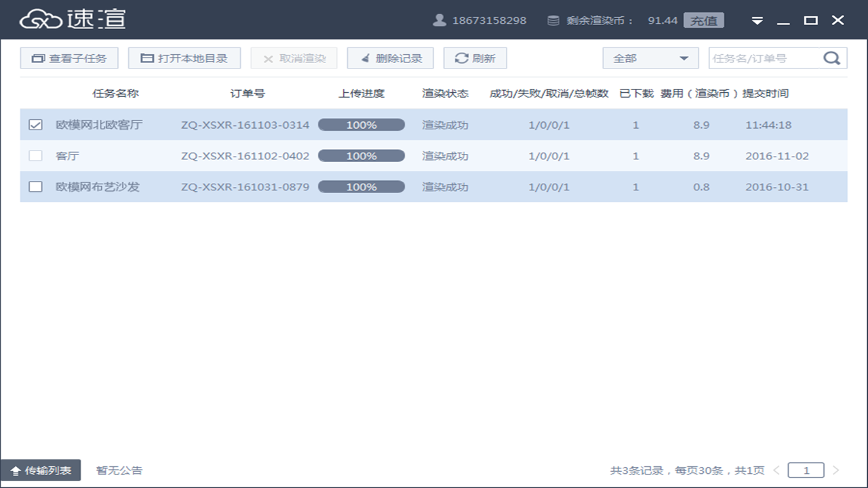868x488 pixels.
Task: Open the triangle menu beside window controls
Action: (x=757, y=20)
